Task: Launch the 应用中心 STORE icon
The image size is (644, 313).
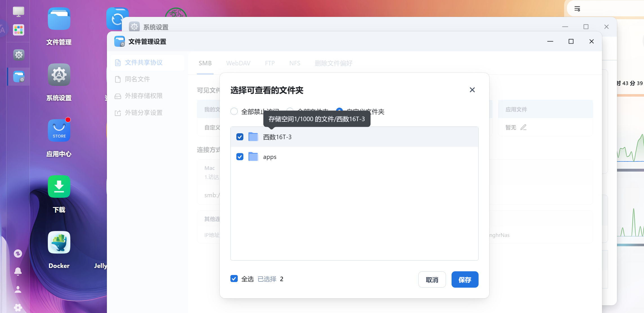Action: tap(59, 130)
